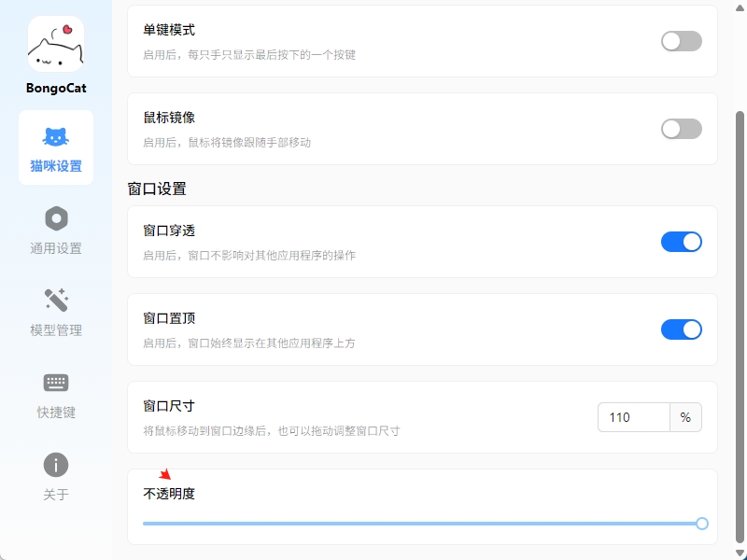Click the vertical scrollbar on the right

point(741,327)
